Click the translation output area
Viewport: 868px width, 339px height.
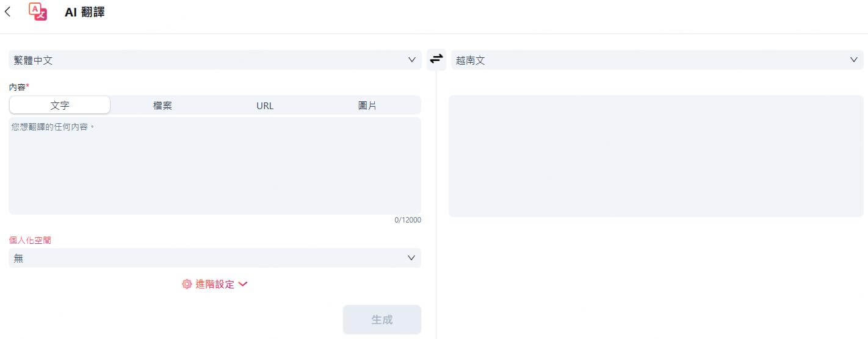coord(656,156)
